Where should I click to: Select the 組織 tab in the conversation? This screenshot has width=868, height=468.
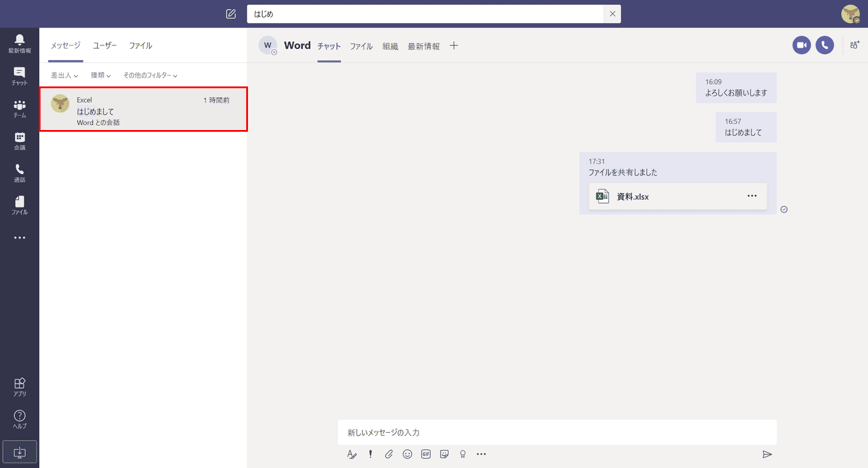click(x=390, y=47)
